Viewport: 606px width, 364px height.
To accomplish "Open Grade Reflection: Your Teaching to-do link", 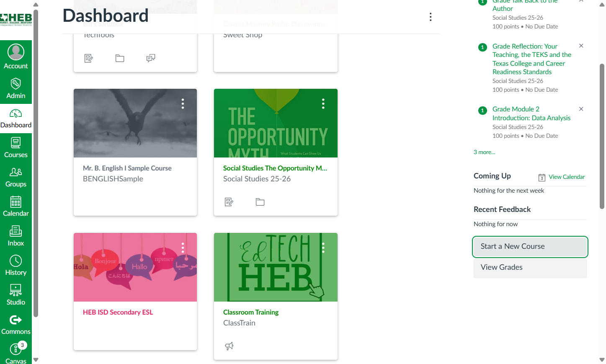I will (532, 59).
